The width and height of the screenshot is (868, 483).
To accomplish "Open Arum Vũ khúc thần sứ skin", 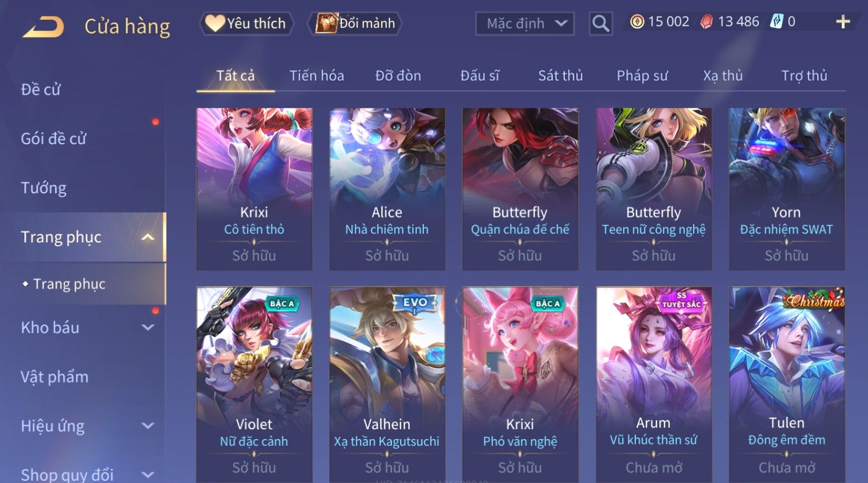I will [654, 384].
